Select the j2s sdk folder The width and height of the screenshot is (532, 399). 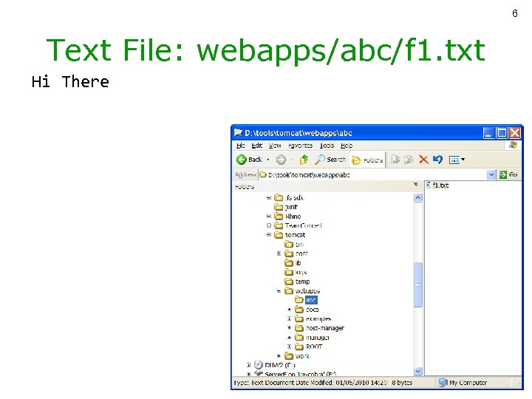pos(289,197)
